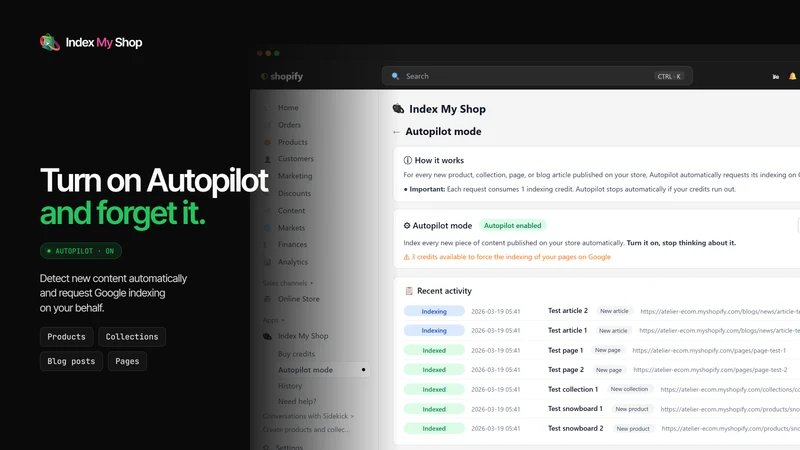Click Indexed badge for Test page 1
800x450 pixels.
tap(434, 351)
